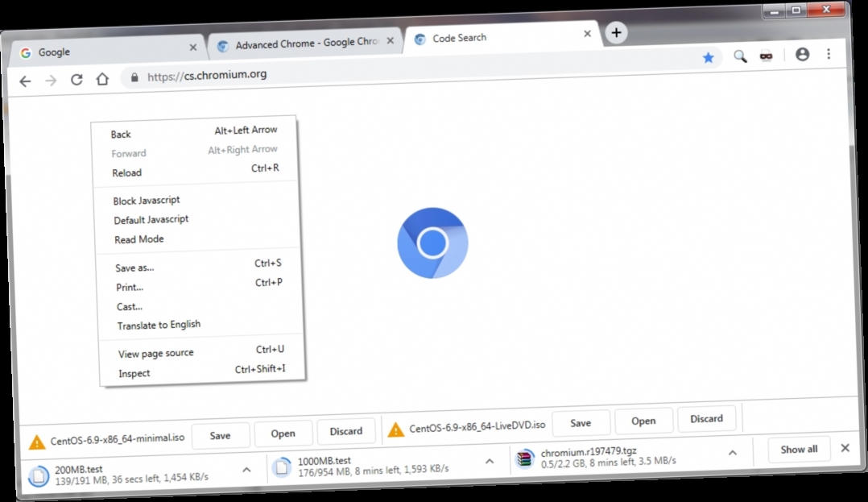Click the browser back arrow

click(x=25, y=81)
